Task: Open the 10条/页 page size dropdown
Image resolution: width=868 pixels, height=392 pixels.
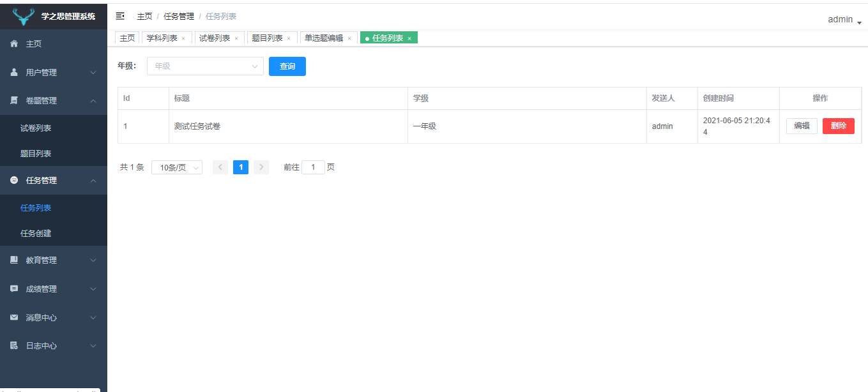Action: coord(177,167)
